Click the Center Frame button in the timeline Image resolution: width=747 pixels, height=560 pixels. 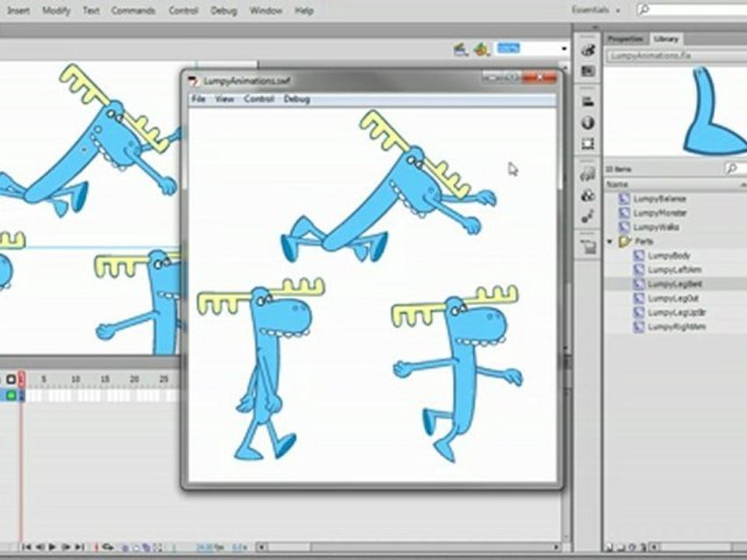pyautogui.click(x=96, y=547)
